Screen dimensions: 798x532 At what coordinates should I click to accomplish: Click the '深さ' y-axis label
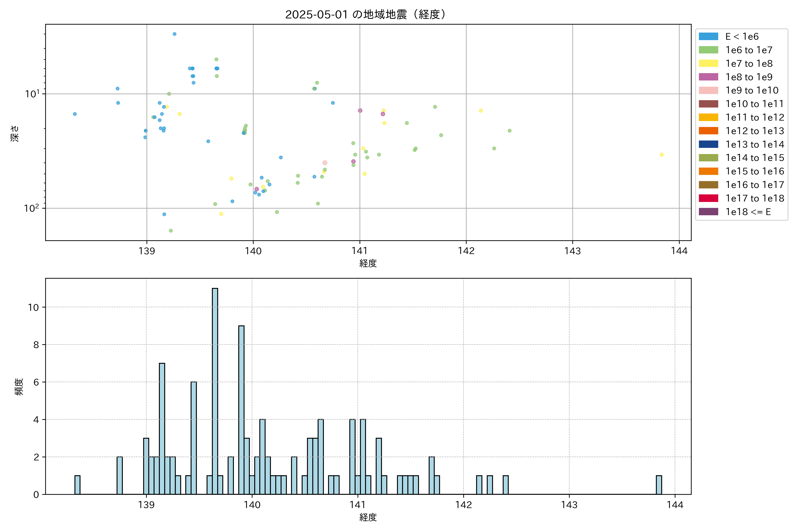tap(15, 133)
